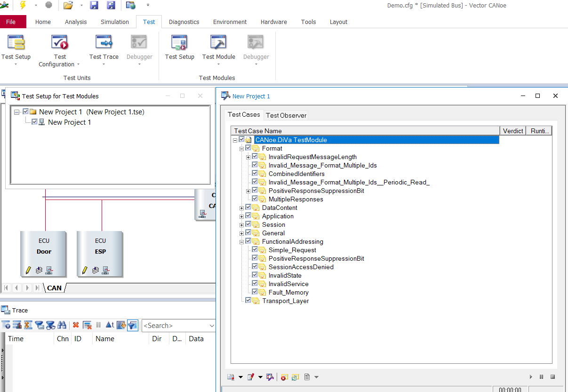Screen dimensions: 568x392
Task: Toggle the CombinedIdentifiers checkbox
Action: 255,173
